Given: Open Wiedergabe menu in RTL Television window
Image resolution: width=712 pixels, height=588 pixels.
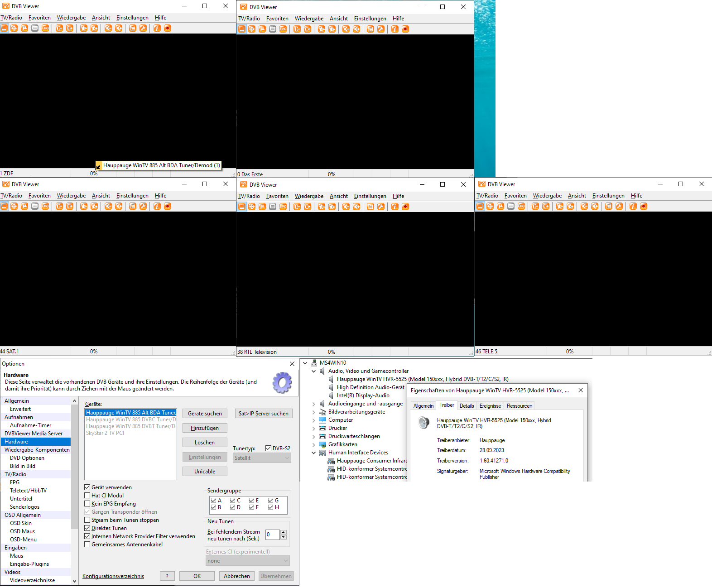Looking at the screenshot, I should click(x=309, y=196).
